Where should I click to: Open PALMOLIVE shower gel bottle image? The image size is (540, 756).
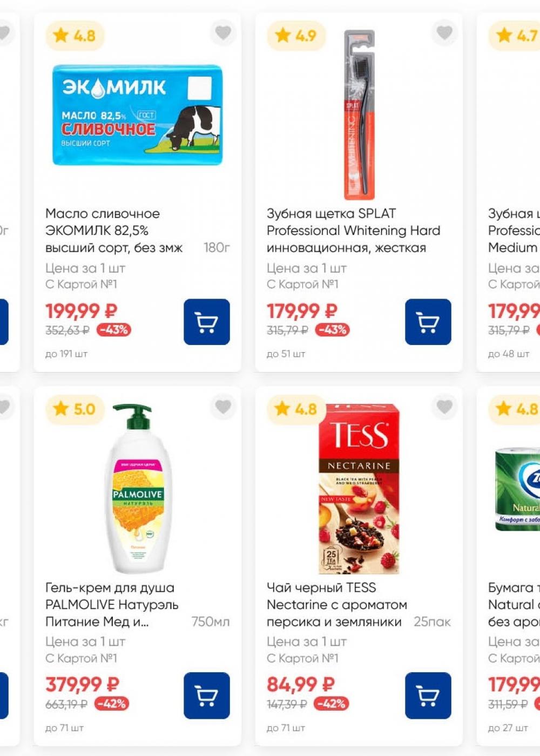137,489
